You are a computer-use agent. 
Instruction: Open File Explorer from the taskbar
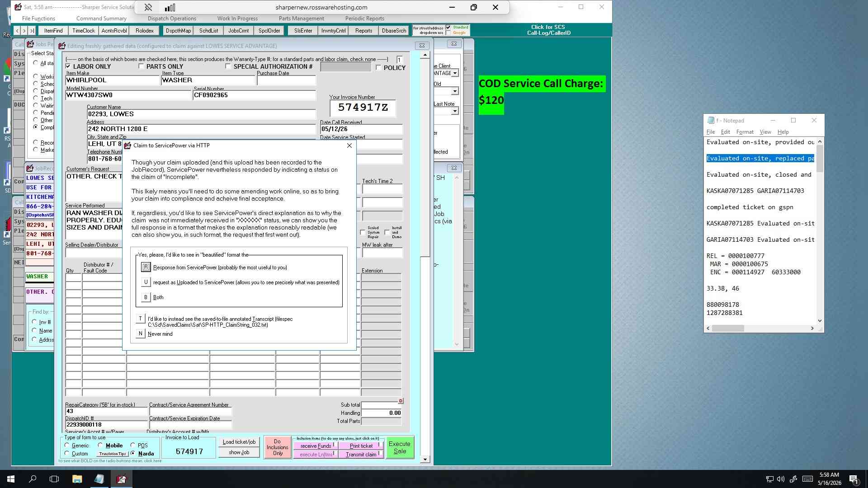(x=77, y=479)
